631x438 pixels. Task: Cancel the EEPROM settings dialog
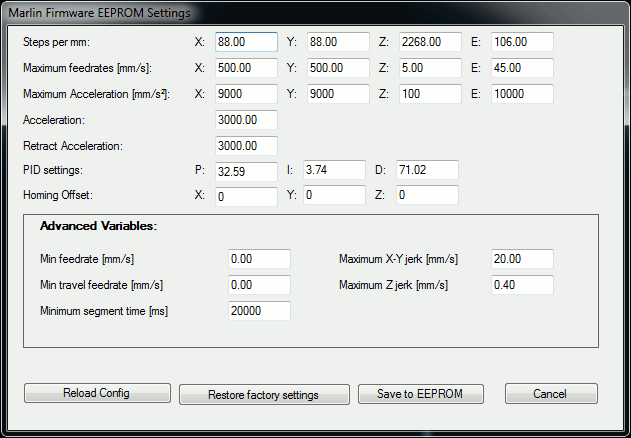point(551,394)
